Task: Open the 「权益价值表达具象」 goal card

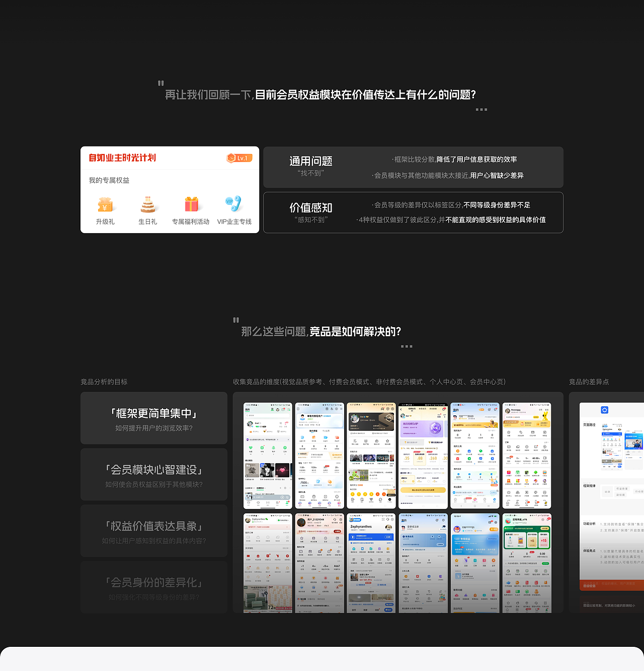Action: (153, 531)
